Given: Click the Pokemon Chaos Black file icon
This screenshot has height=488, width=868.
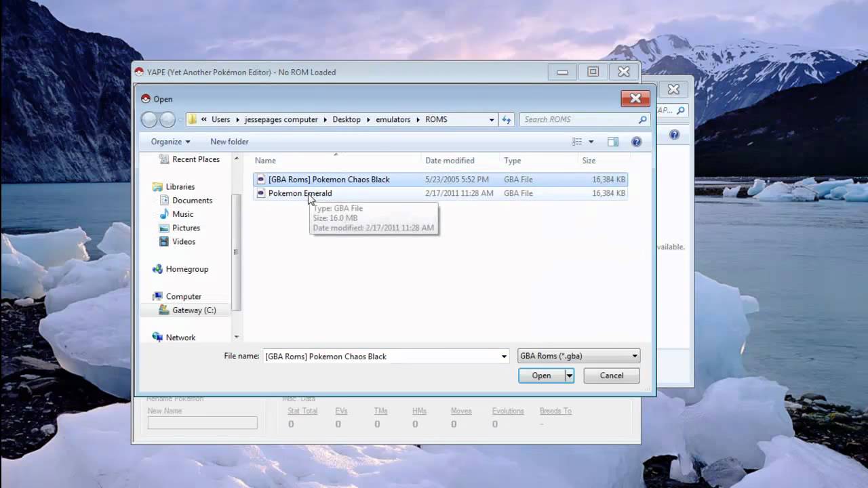Looking at the screenshot, I should point(261,180).
